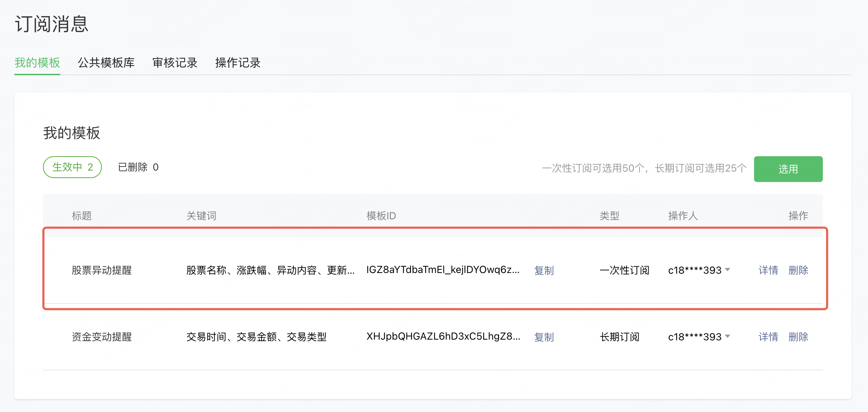Copy the 股票异动提醒 template ID
The image size is (868, 412).
coord(544,270)
